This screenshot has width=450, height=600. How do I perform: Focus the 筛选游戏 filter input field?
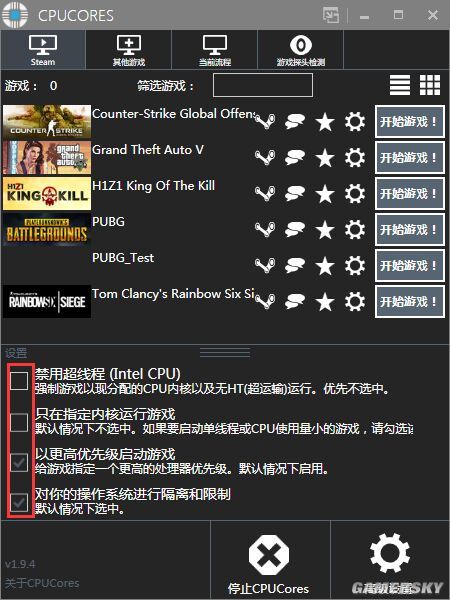263,85
